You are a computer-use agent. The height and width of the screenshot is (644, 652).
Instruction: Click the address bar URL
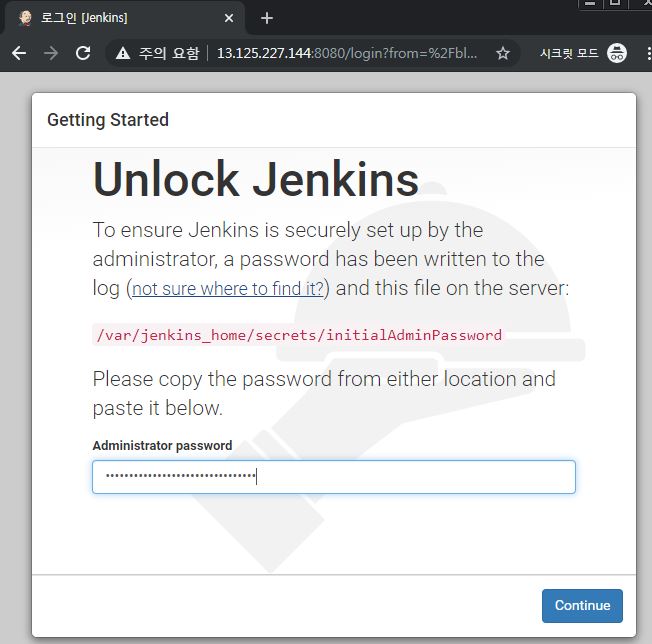click(x=347, y=53)
